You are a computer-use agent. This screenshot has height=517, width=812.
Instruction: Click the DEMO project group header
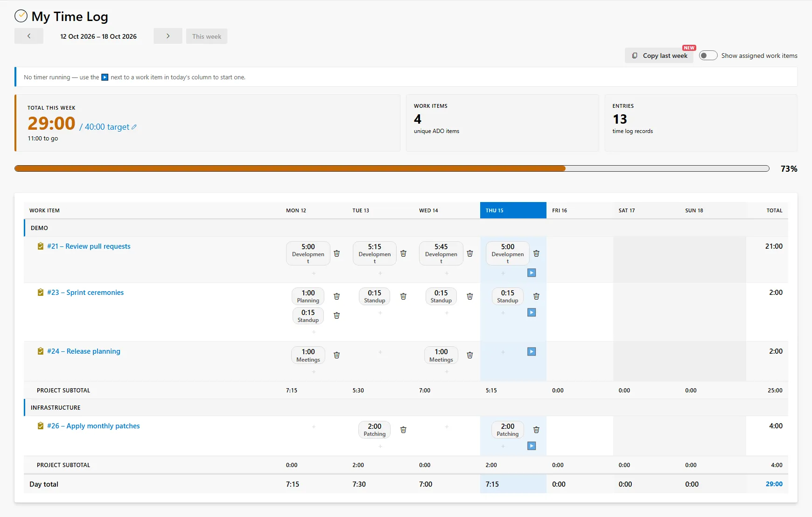[406, 228]
